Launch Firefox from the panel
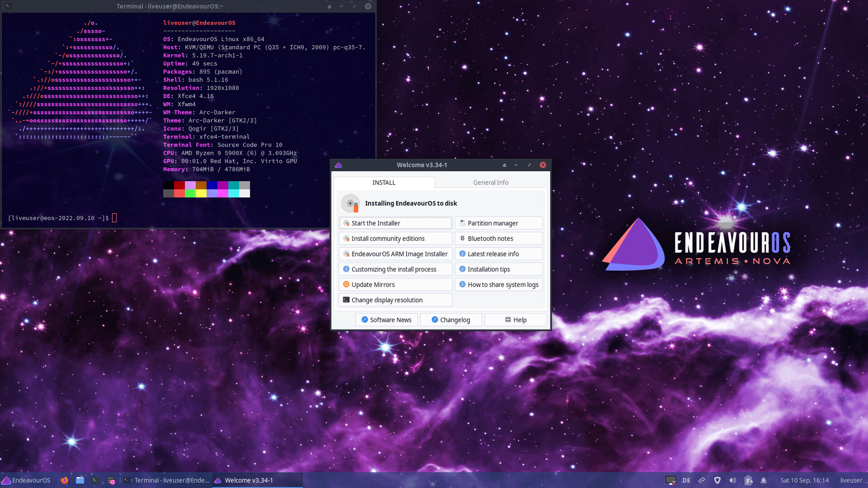 click(x=65, y=480)
